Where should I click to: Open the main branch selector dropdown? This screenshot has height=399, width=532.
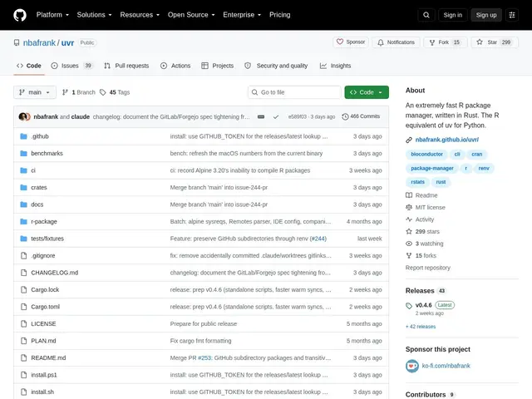click(35, 92)
